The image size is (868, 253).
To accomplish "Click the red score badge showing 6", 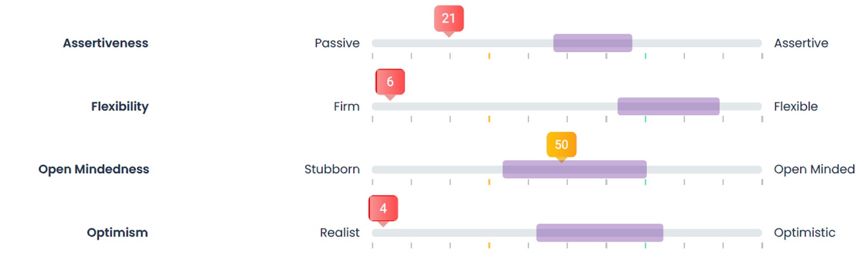I will (390, 82).
